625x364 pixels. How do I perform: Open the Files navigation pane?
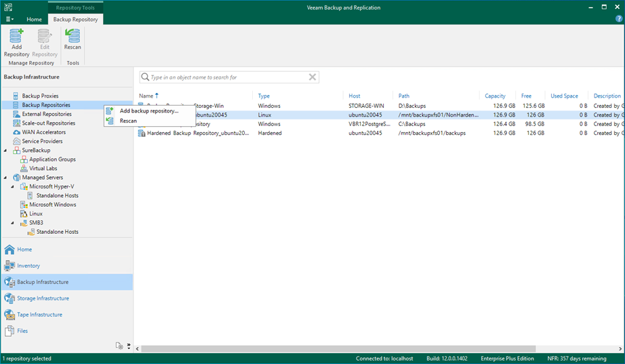pos(67,331)
